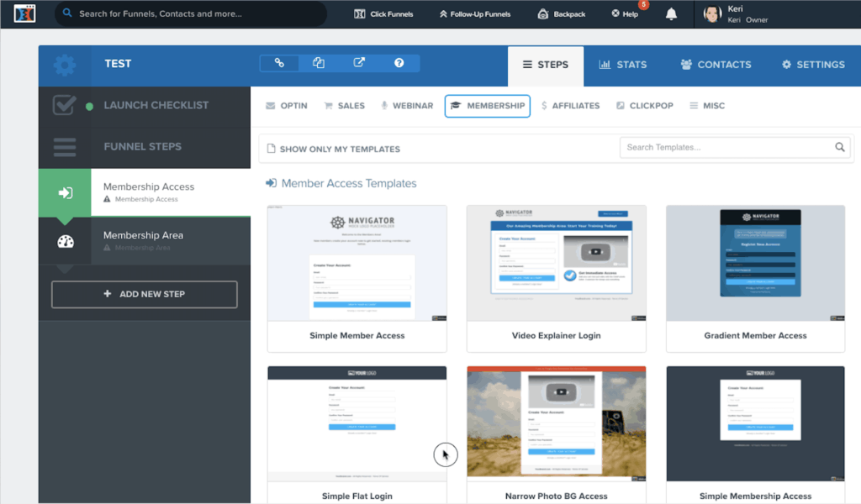The height and width of the screenshot is (504, 861).
Task: Click the Add New Step button
Action: pyautogui.click(x=145, y=294)
